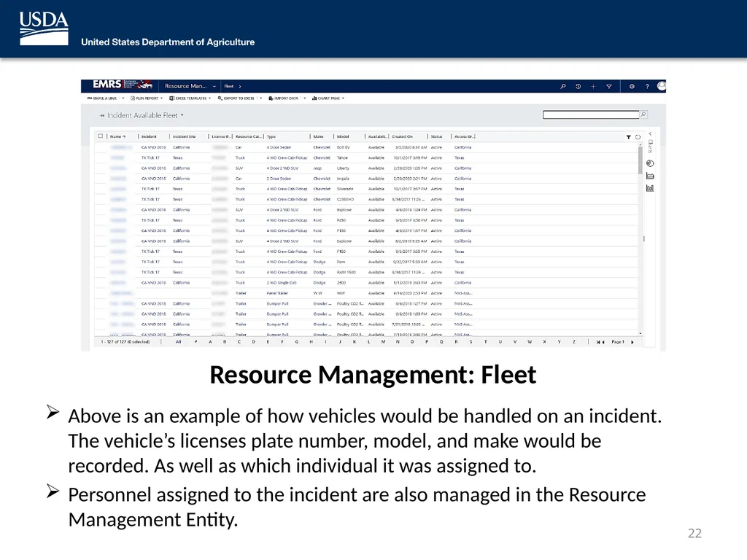Click Import Data toolbar button
747x560 pixels.
coord(284,98)
